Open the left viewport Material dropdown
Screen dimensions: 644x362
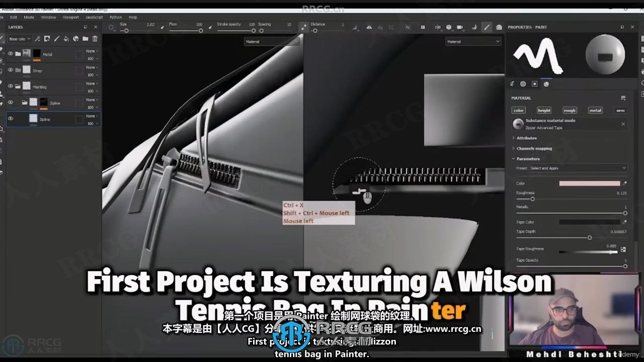271,42
